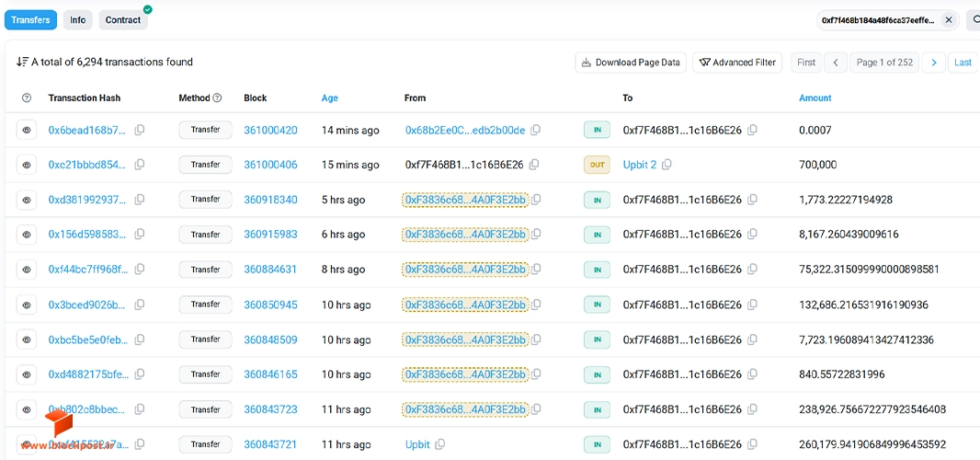Switch to the Info tab
The width and height of the screenshot is (980, 460).
coord(77,20)
